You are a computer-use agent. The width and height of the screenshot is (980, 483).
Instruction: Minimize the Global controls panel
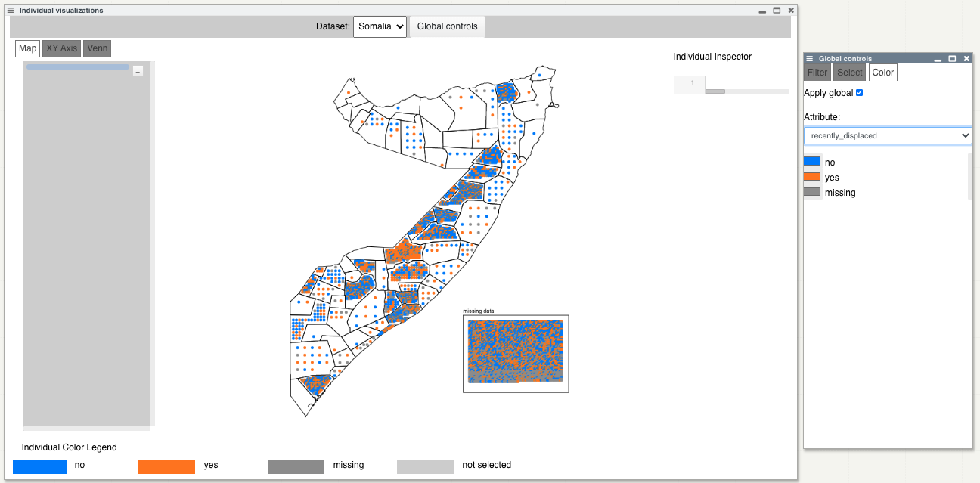click(x=938, y=58)
